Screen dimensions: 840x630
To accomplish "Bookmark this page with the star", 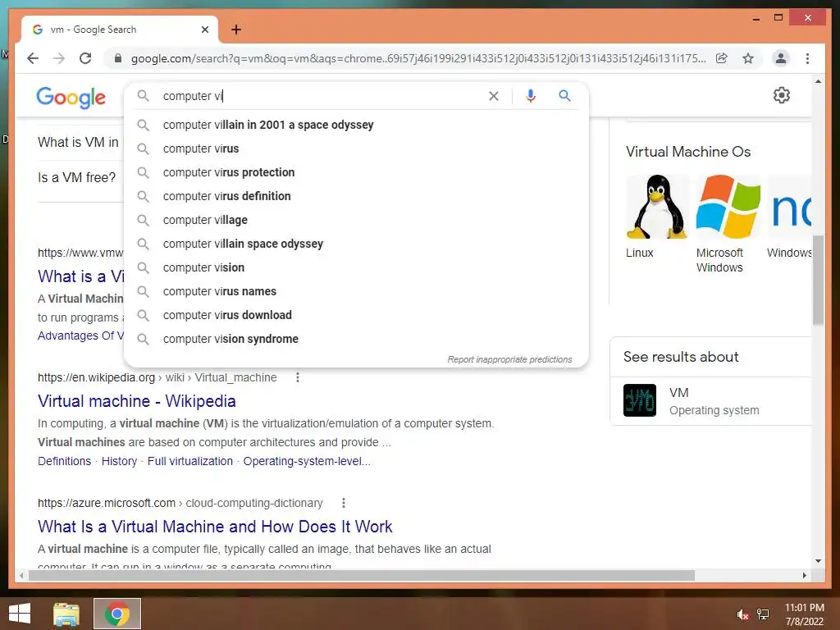I will click(x=748, y=58).
